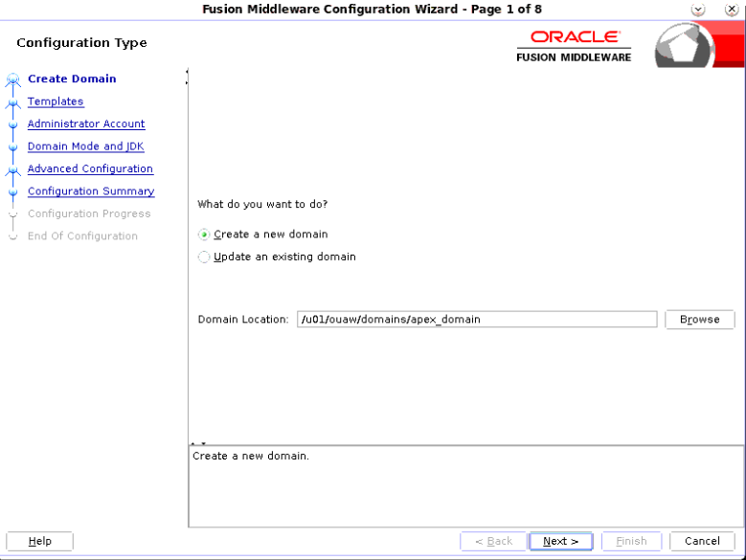The width and height of the screenshot is (746, 560).
Task: Cancel the configuration wizard
Action: point(702,541)
